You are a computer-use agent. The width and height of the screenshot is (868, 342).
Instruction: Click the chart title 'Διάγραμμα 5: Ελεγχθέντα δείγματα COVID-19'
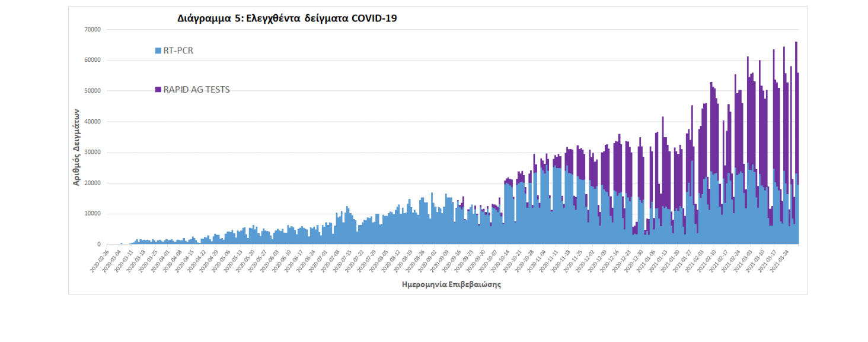[x=287, y=18]
